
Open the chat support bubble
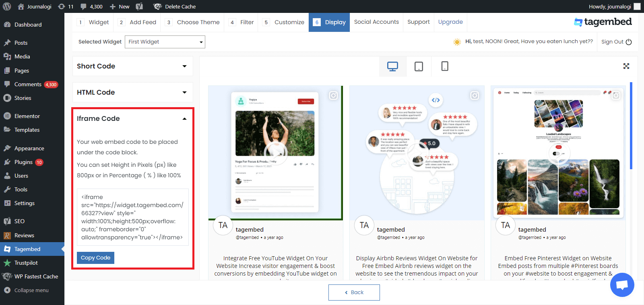coord(622,285)
